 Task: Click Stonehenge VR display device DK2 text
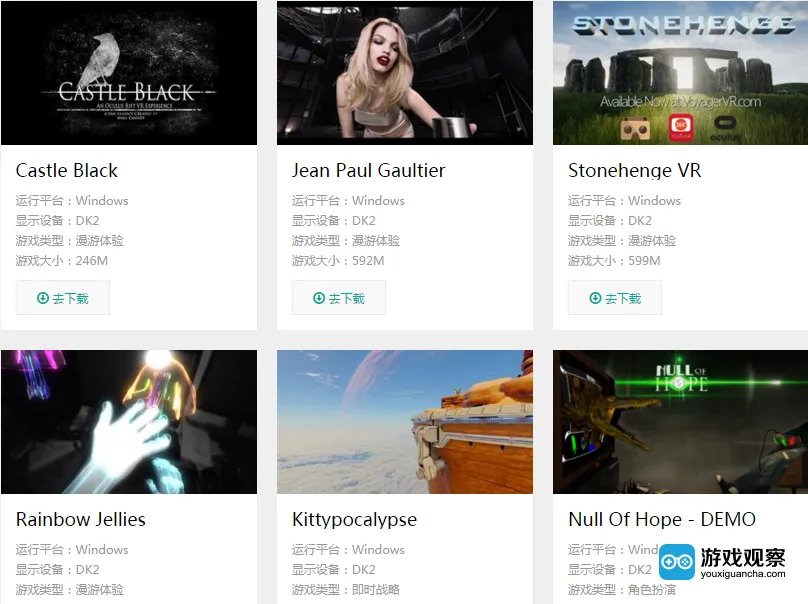click(x=640, y=221)
